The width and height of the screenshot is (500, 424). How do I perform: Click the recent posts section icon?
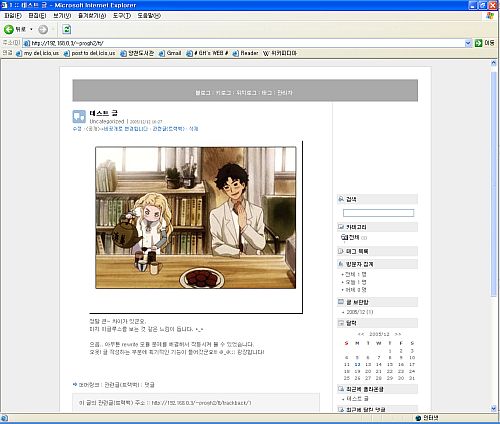point(341,389)
